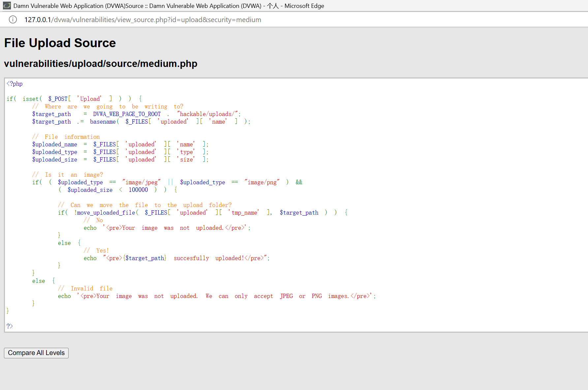Click the closing ?> PHP tag

(10, 326)
